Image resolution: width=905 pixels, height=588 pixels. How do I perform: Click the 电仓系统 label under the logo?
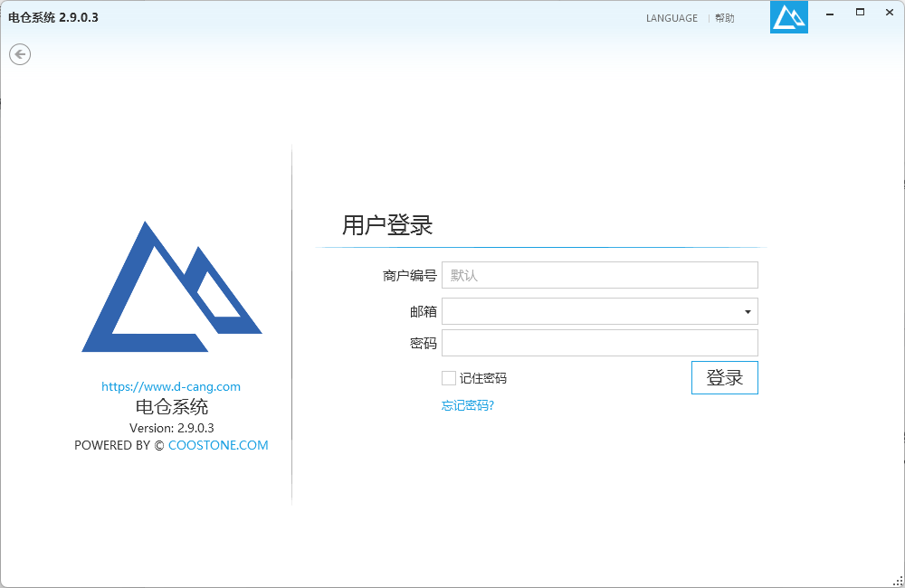(172, 407)
